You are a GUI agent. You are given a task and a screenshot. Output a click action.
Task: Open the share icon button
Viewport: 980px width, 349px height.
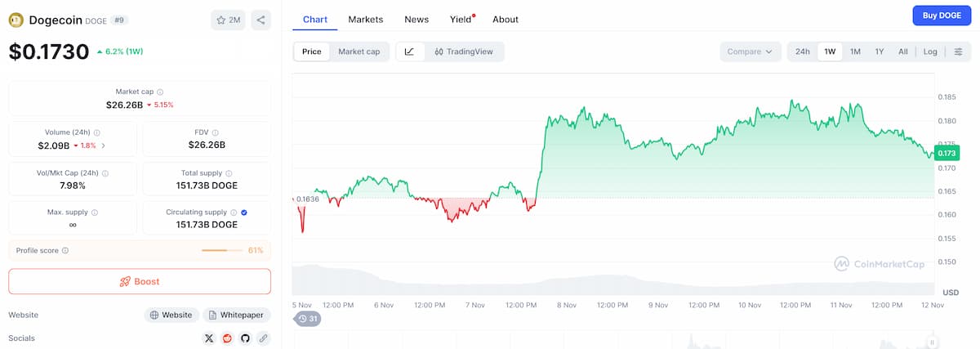pyautogui.click(x=261, y=20)
